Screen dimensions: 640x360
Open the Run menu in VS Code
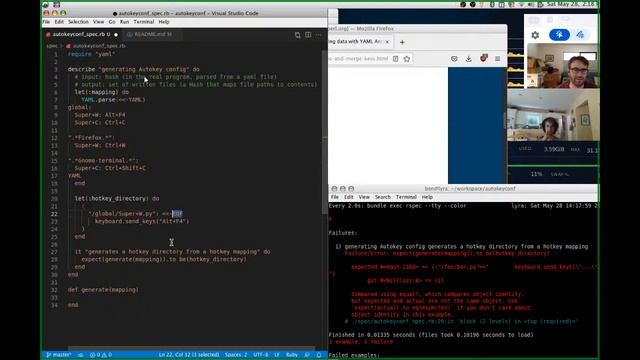(124, 22)
